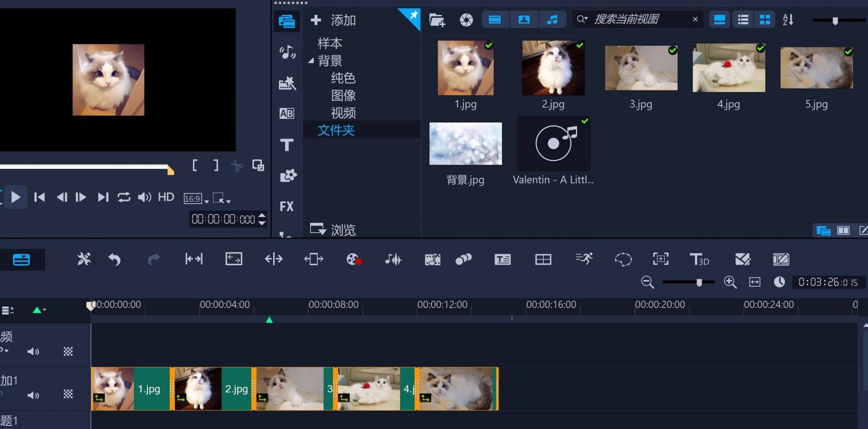
Task: Open the resize/crop mode dropdown in preview
Action: pyautogui.click(x=222, y=198)
